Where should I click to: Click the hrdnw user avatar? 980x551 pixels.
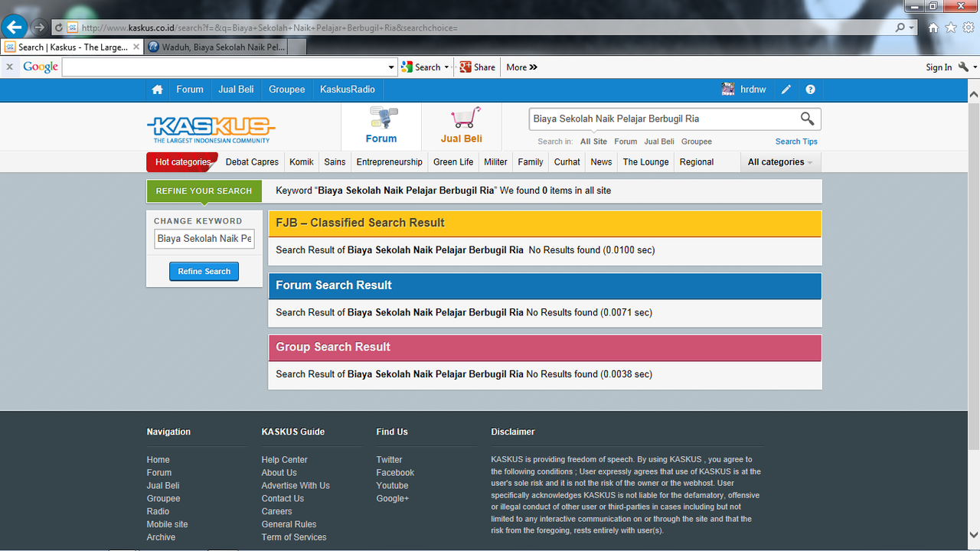(x=728, y=90)
